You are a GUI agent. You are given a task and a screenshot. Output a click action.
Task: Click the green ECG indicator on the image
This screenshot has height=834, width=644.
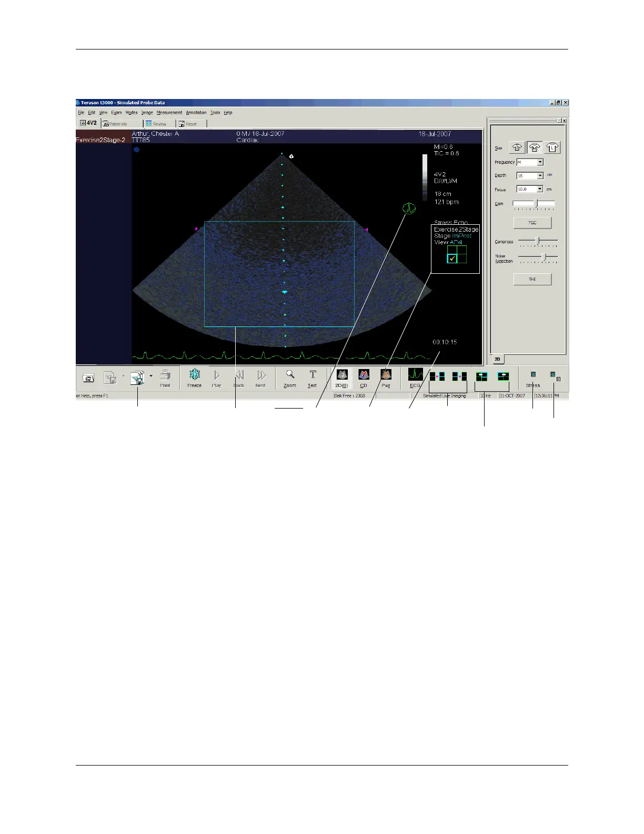click(x=409, y=208)
